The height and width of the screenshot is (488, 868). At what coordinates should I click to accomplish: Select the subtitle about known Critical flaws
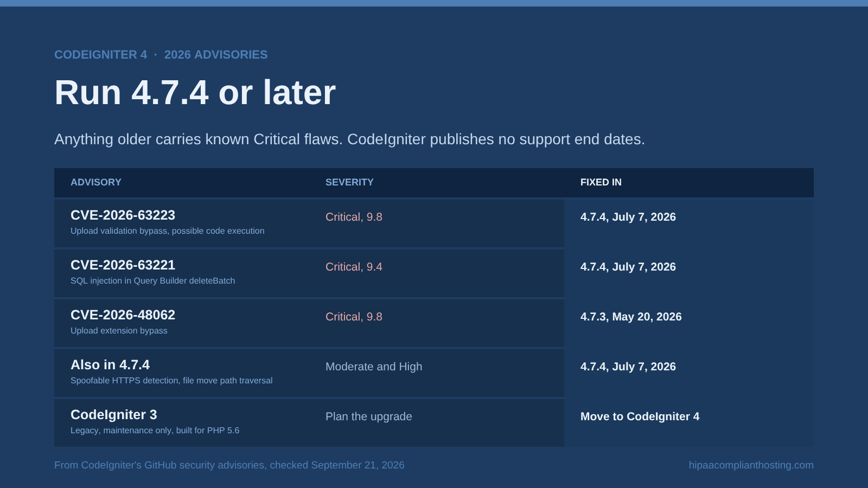point(349,139)
